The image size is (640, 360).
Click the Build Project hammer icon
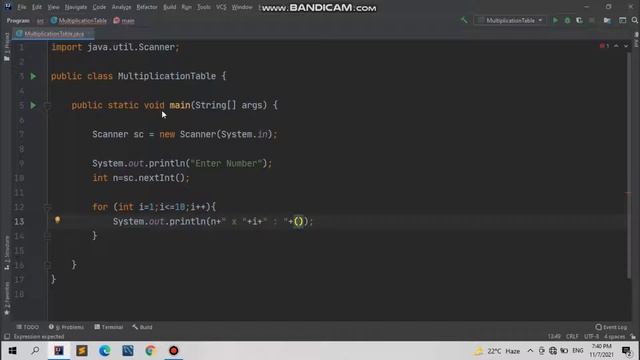[464, 20]
